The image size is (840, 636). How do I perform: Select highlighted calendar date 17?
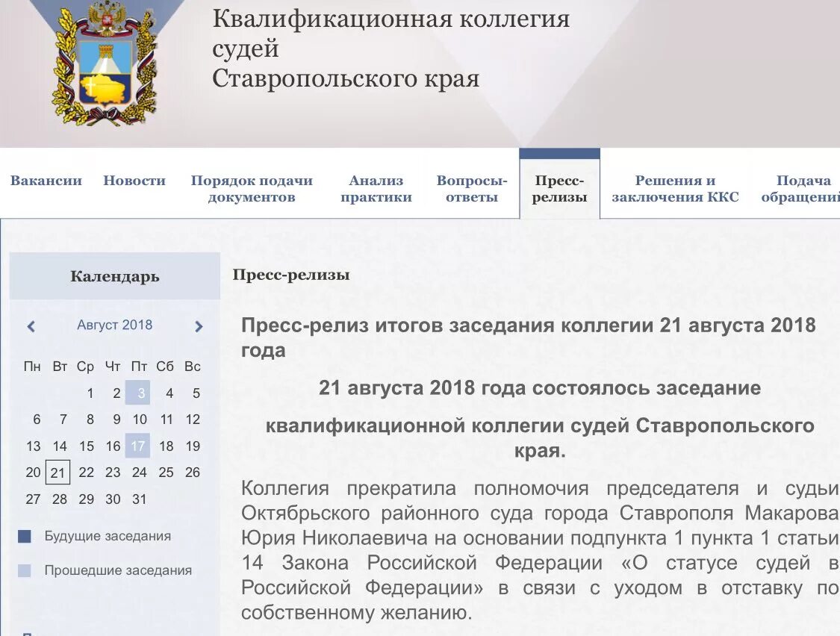137,446
